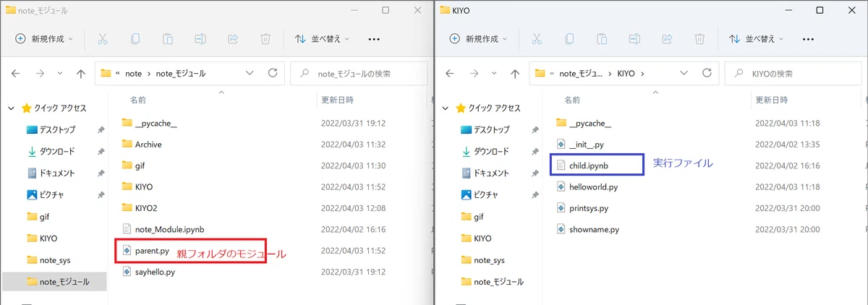This screenshot has width=868, height=305.
Task: Go up one folder in KIYO window
Action: (515, 73)
